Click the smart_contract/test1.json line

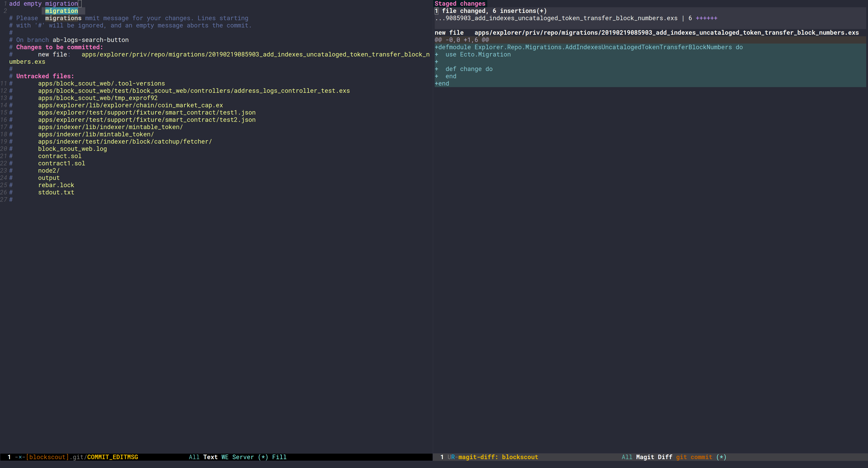tap(147, 112)
